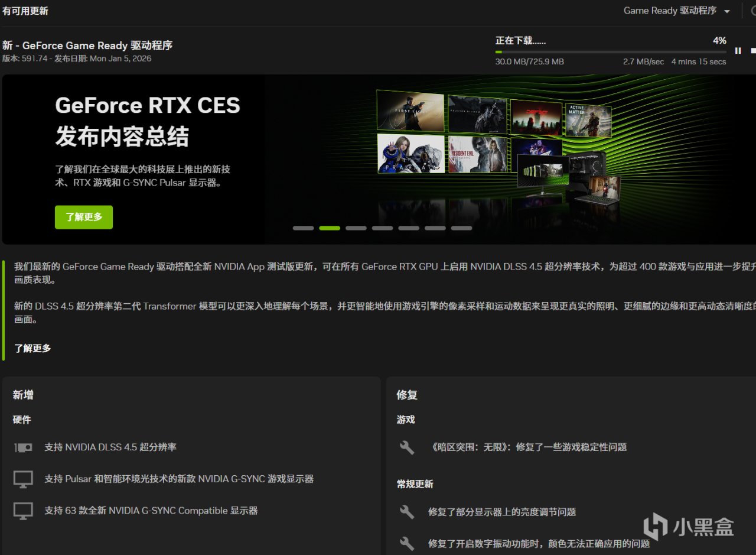Click the 支持 63 款全新 G-SYNC Compatible 显示器 entry
The image size is (756, 555).
point(151,511)
